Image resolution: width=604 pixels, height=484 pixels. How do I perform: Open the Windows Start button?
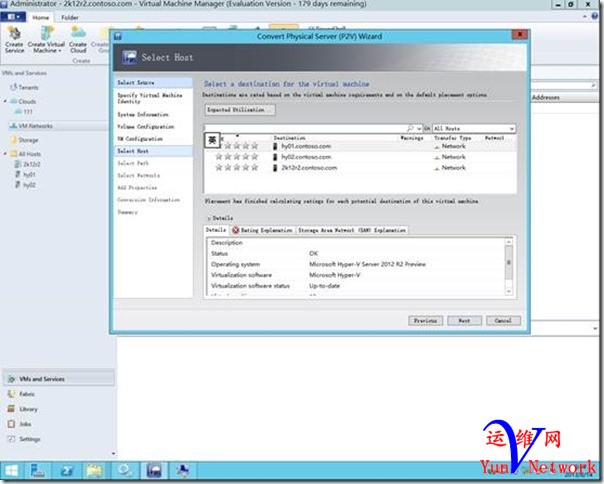click(x=12, y=471)
